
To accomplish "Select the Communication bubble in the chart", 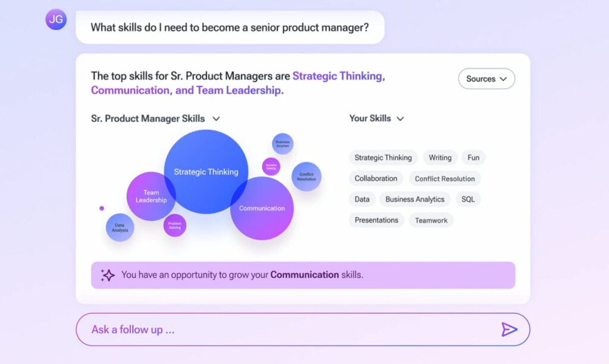I will point(262,209).
